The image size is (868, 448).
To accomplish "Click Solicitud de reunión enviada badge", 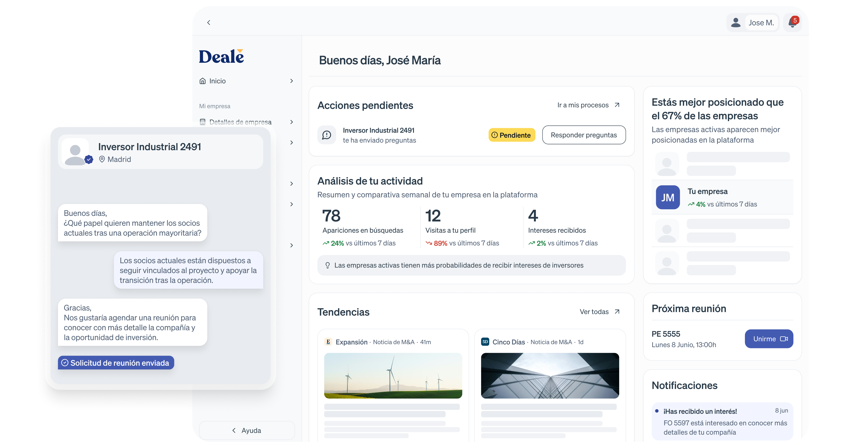I will (116, 363).
